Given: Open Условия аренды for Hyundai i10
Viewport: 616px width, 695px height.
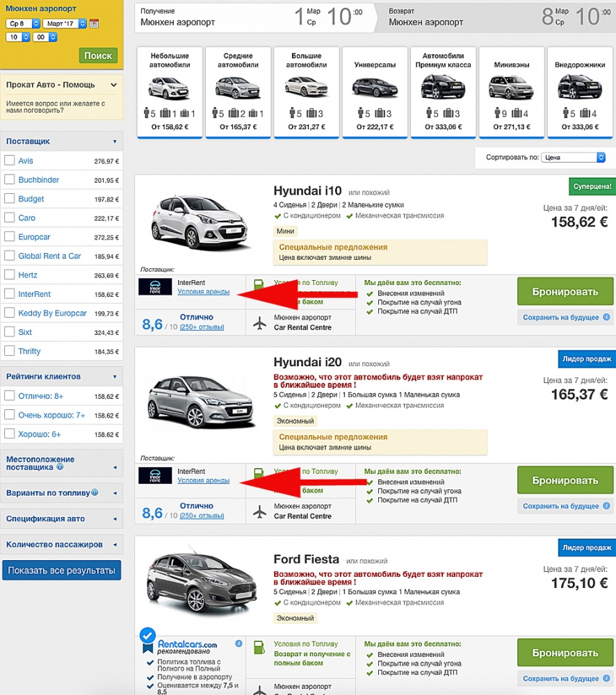Looking at the screenshot, I should coord(204,292).
